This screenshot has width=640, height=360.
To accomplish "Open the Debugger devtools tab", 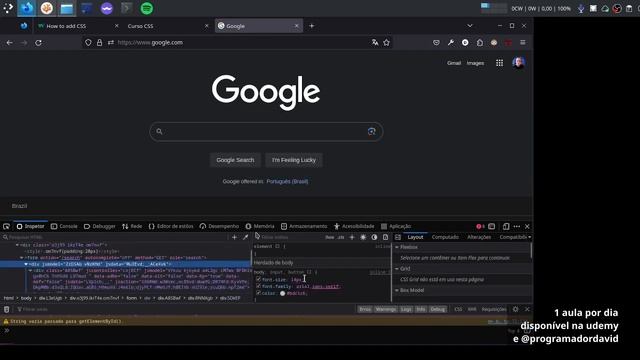I will pos(100,227).
